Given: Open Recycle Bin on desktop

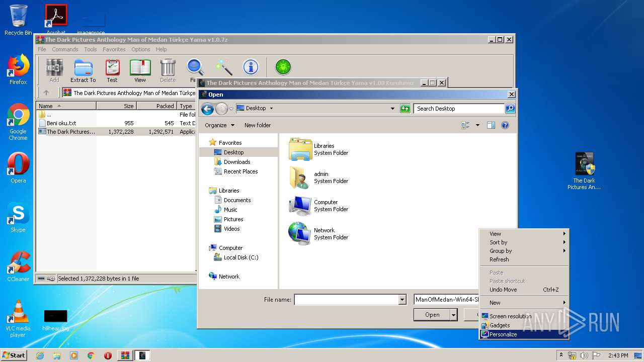Looking at the screenshot, I should [x=18, y=20].
